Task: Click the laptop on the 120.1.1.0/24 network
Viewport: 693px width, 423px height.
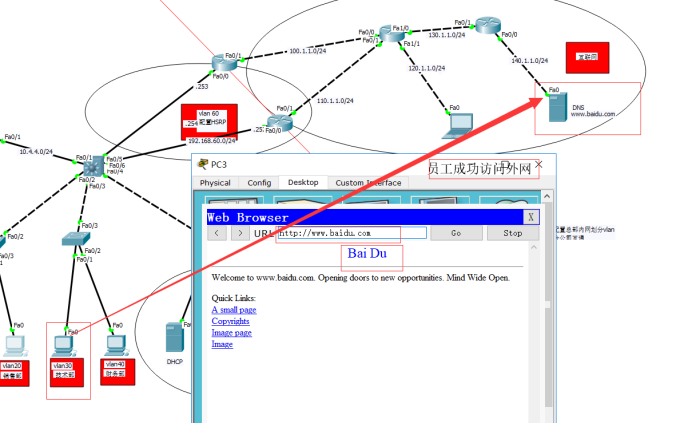Action: click(x=458, y=126)
